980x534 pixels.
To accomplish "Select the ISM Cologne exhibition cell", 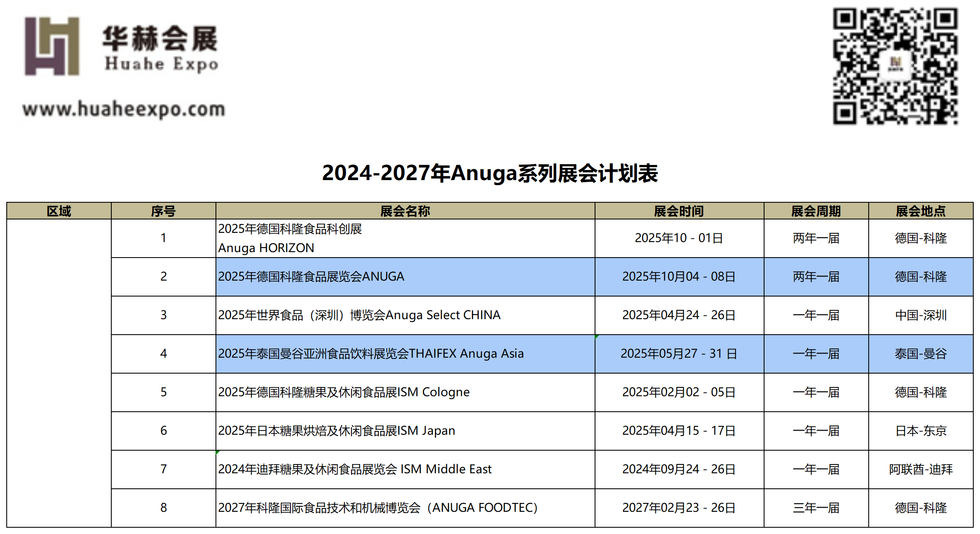I will pyautogui.click(x=405, y=392).
